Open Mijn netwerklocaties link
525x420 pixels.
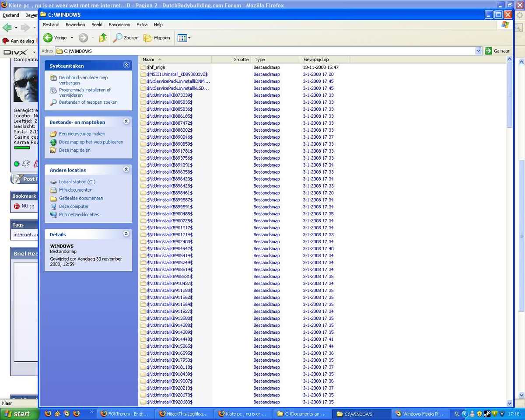click(79, 215)
